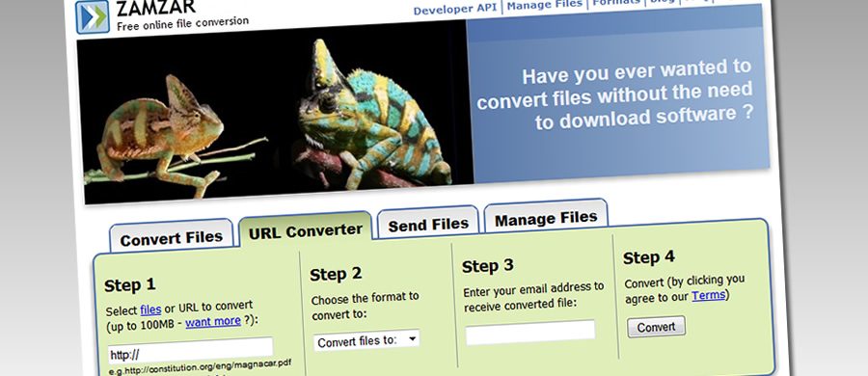Open the Manage Files tab

(x=546, y=219)
